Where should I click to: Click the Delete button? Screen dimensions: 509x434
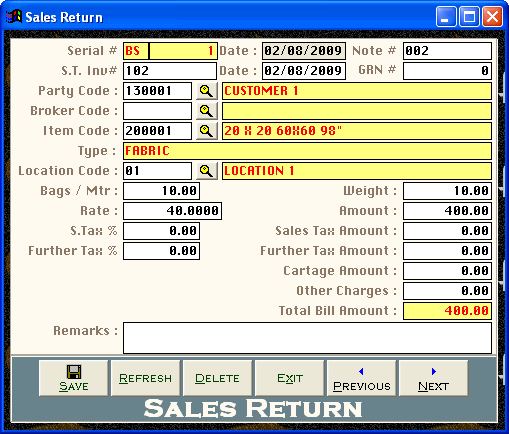(218, 378)
